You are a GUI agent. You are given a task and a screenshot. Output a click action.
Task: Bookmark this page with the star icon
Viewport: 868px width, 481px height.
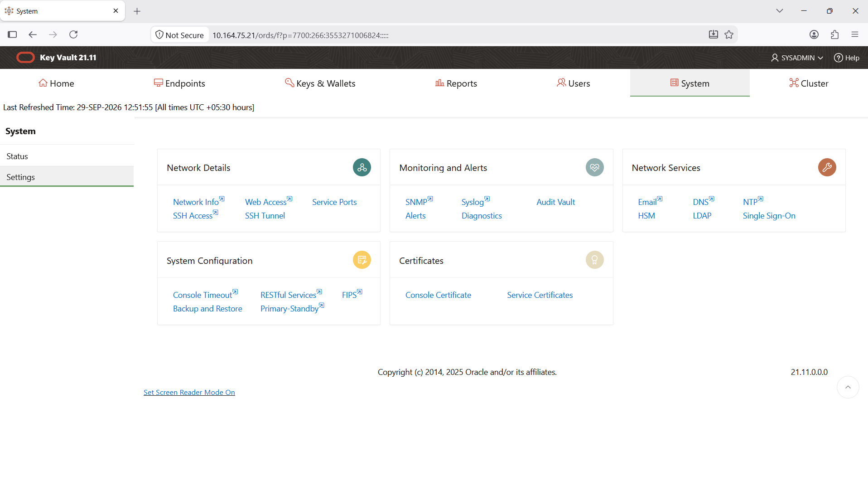(x=729, y=34)
